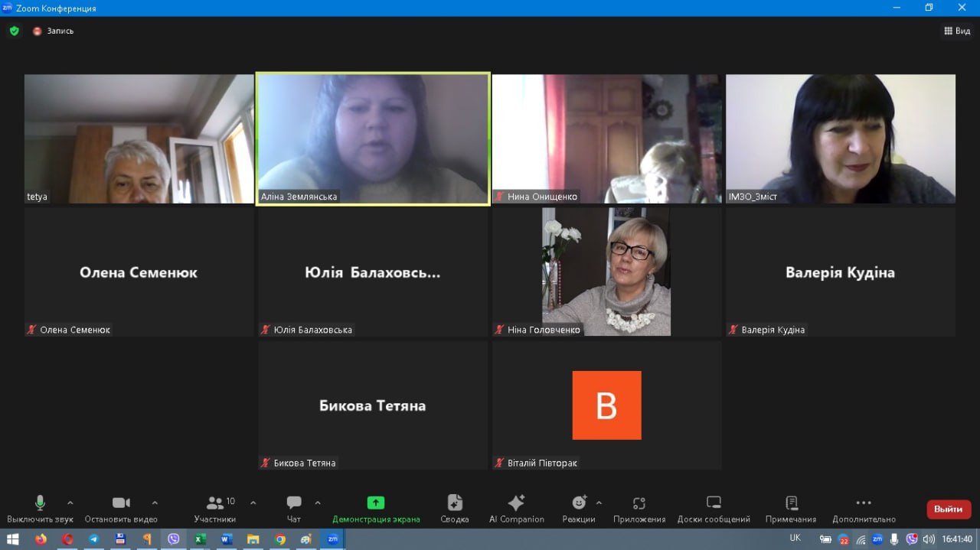
Task: Select Нина Онищенко video tile
Action: pos(607,138)
